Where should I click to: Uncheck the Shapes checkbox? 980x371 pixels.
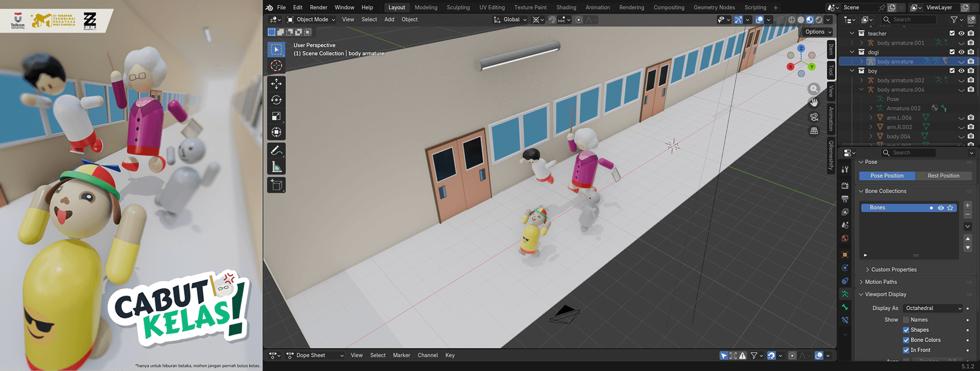click(906, 330)
